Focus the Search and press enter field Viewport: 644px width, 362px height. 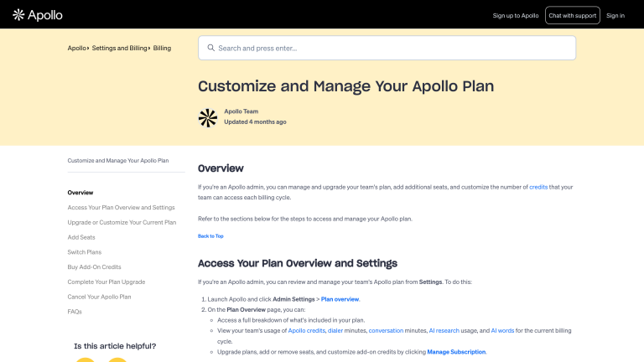[387, 48]
